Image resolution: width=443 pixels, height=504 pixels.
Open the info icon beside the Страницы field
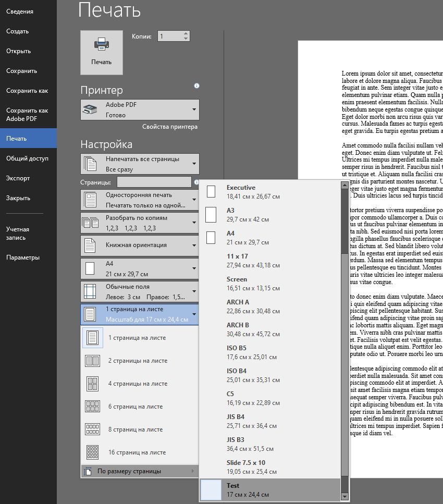[x=196, y=182]
